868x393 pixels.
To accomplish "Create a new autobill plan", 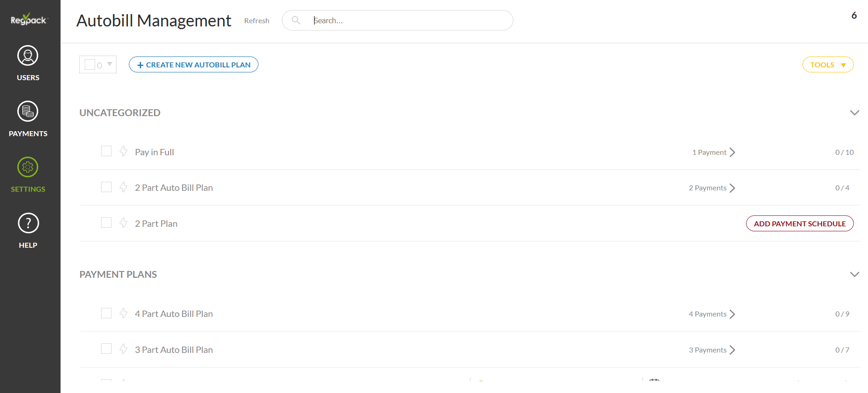I will tap(193, 65).
